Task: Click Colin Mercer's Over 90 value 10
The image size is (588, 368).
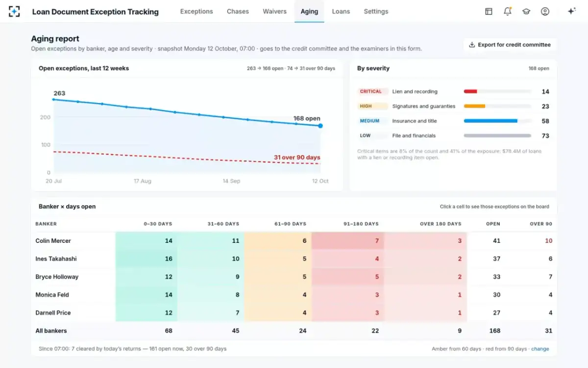Action: [548, 241]
